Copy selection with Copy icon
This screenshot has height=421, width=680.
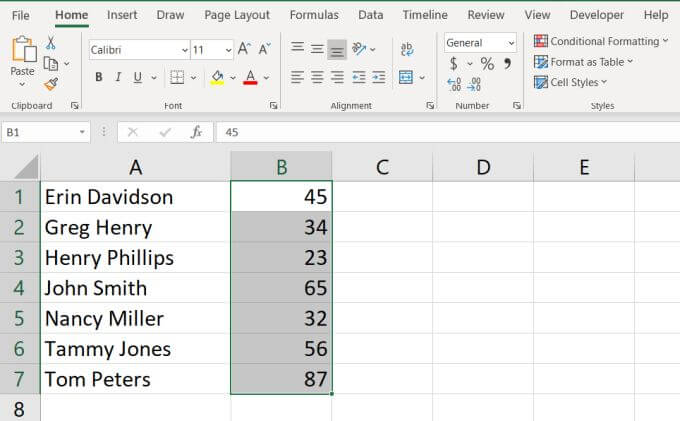coord(51,63)
